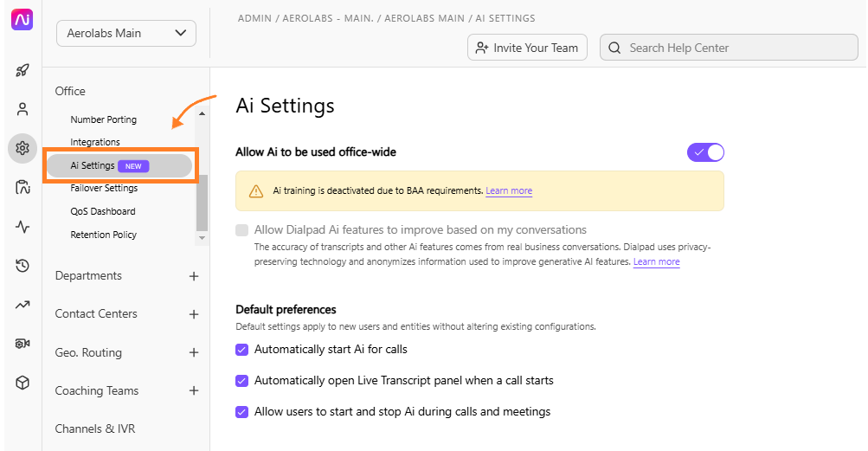Check Allow Dialpad Ai features to improve

[x=242, y=230]
